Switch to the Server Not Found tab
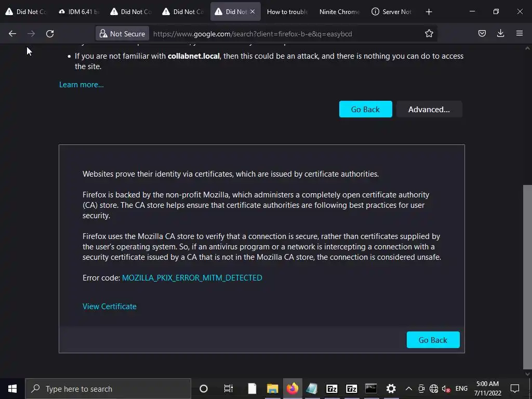 click(x=392, y=12)
